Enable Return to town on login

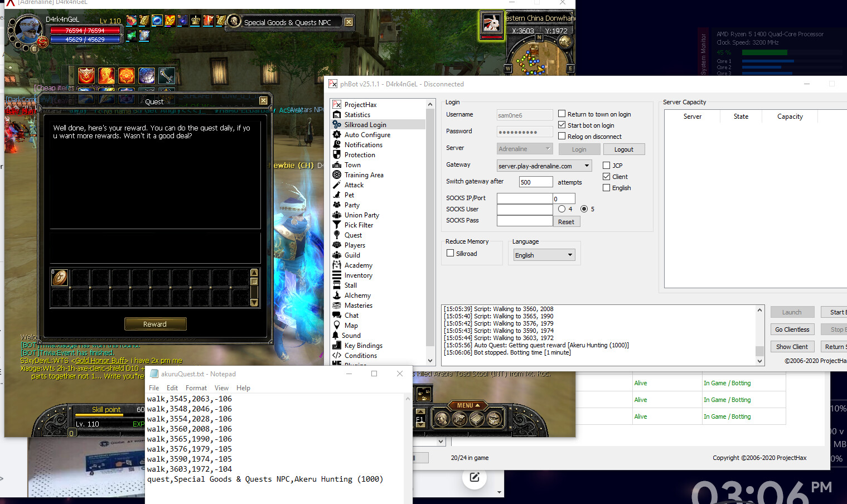pyautogui.click(x=562, y=114)
